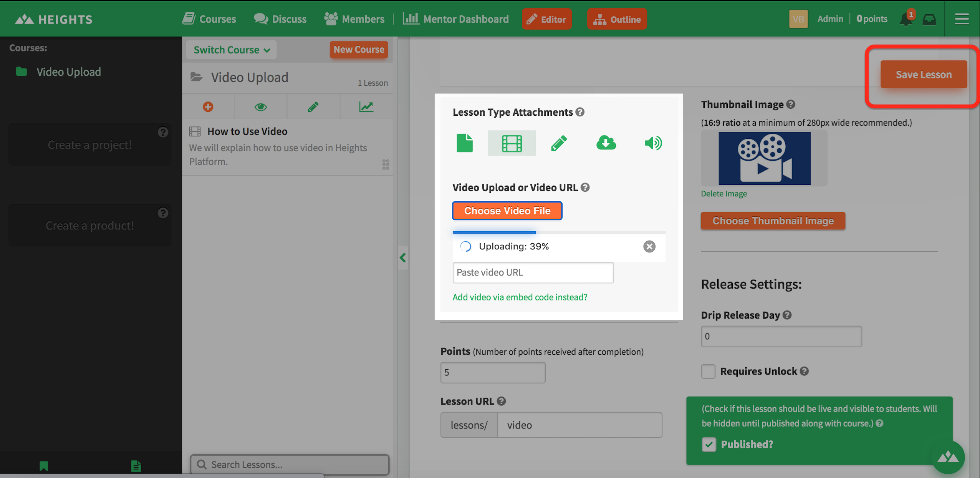Click the upload progress bar
This screenshot has width=980, height=478.
[x=559, y=232]
